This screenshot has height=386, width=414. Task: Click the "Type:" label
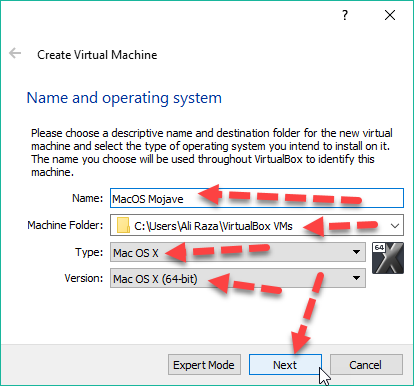click(89, 252)
